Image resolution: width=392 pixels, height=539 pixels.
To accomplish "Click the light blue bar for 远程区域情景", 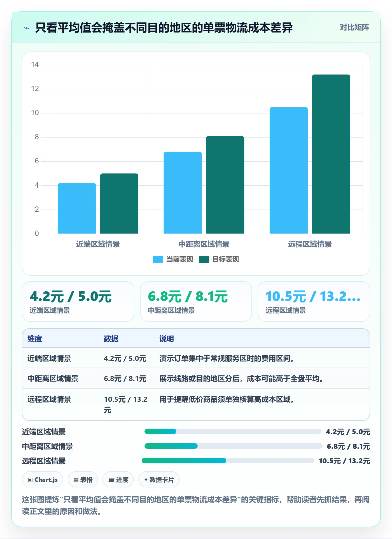I will click(x=289, y=170).
